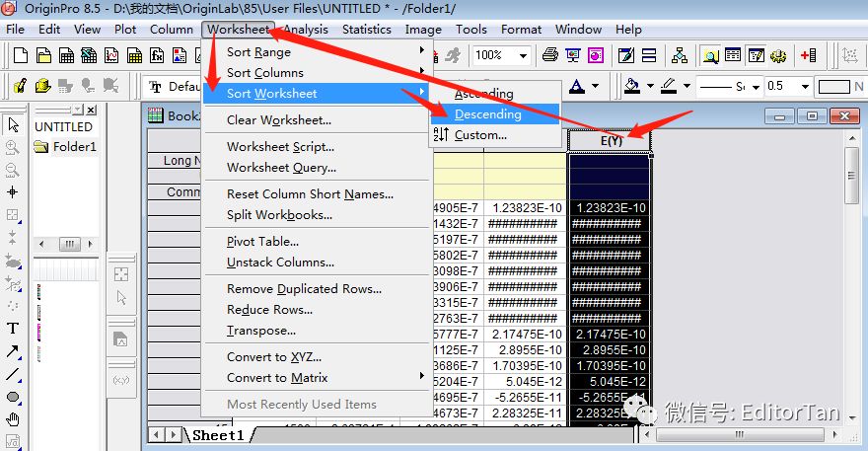Select Reset Column Short Names...
Viewport: 868px width, 451px height.
(318, 194)
